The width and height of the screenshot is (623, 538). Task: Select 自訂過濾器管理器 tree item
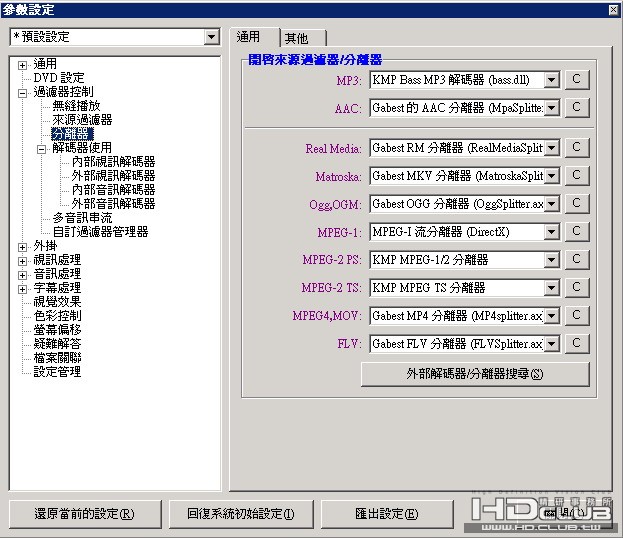tap(100, 232)
